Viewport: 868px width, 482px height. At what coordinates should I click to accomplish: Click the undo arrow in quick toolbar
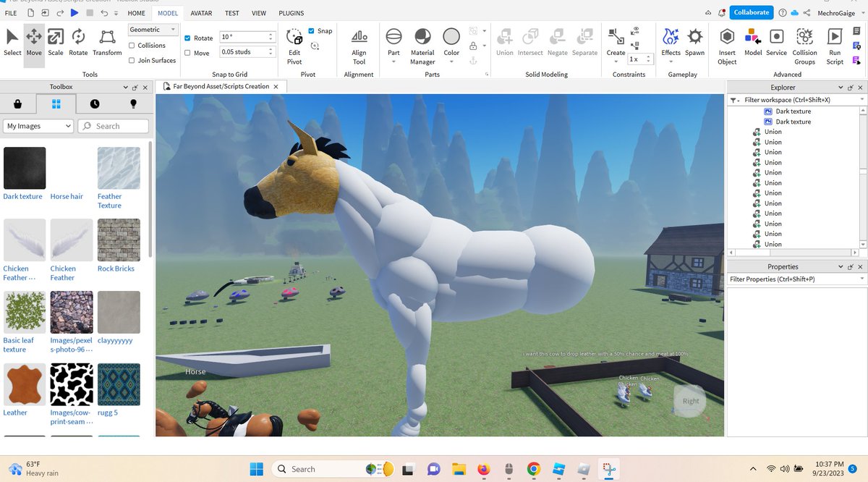tap(106, 13)
